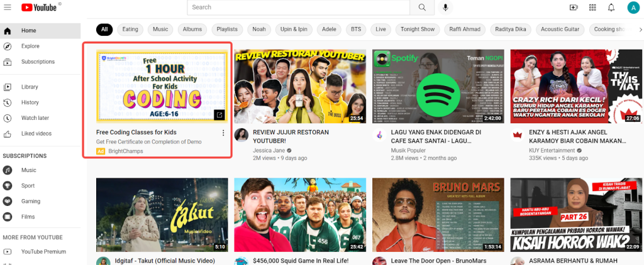Open the create video icon
The width and height of the screenshot is (644, 265).
(574, 8)
